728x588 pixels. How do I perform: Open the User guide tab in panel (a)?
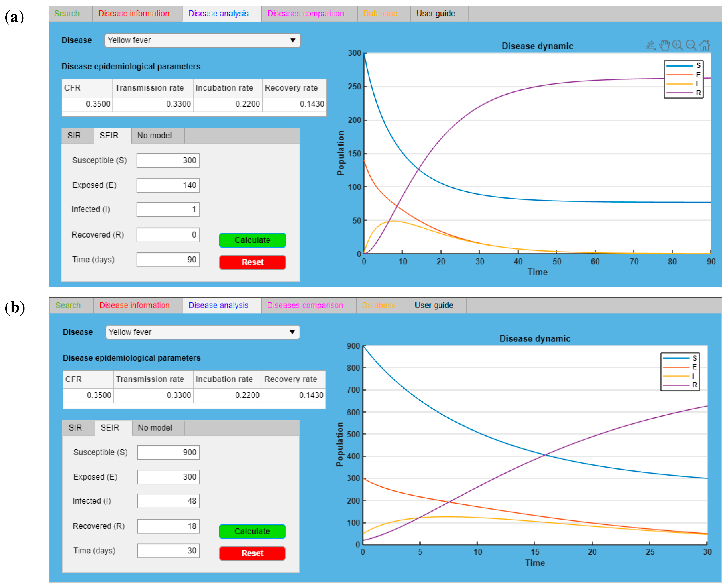click(435, 14)
